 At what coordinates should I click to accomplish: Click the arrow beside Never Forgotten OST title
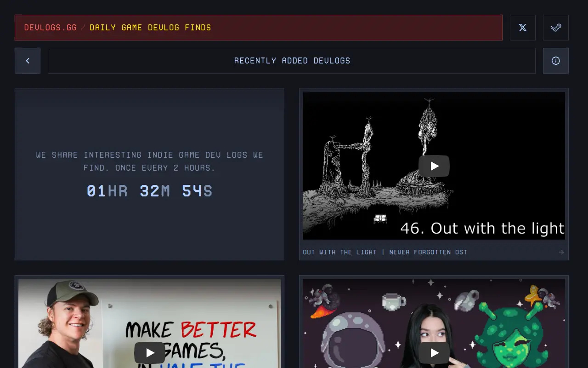point(561,252)
